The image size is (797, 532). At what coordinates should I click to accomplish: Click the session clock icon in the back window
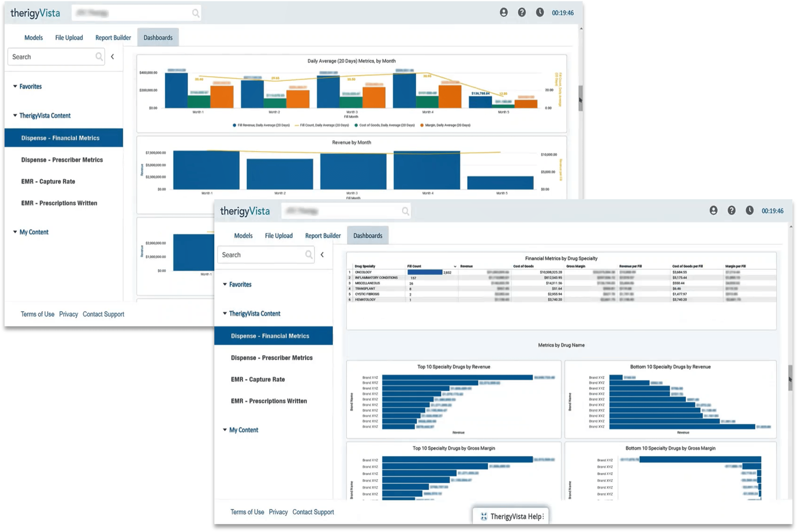540,12
